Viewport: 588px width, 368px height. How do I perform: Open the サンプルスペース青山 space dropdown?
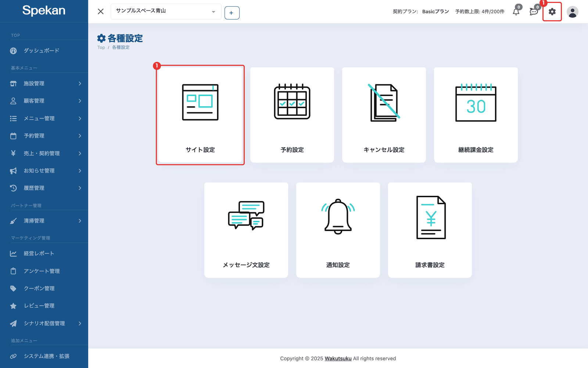click(166, 11)
